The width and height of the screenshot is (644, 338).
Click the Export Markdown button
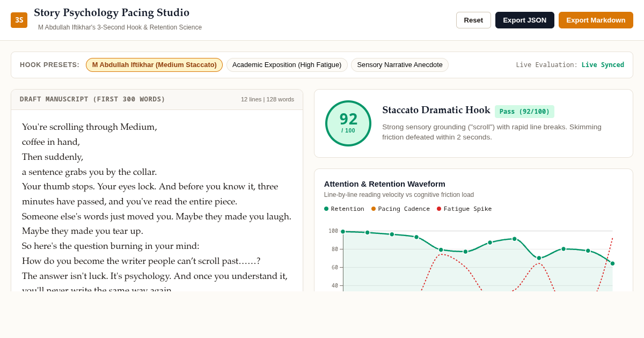point(596,20)
